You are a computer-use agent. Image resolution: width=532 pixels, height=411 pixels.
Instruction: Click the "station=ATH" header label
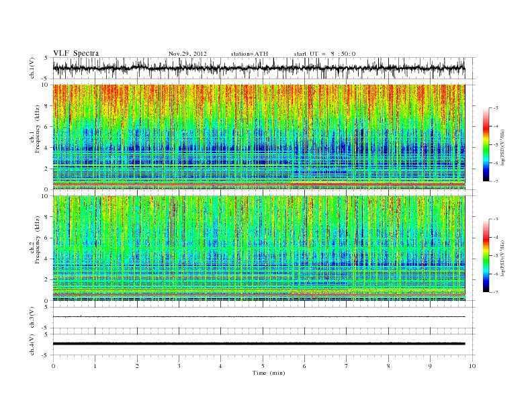point(249,54)
